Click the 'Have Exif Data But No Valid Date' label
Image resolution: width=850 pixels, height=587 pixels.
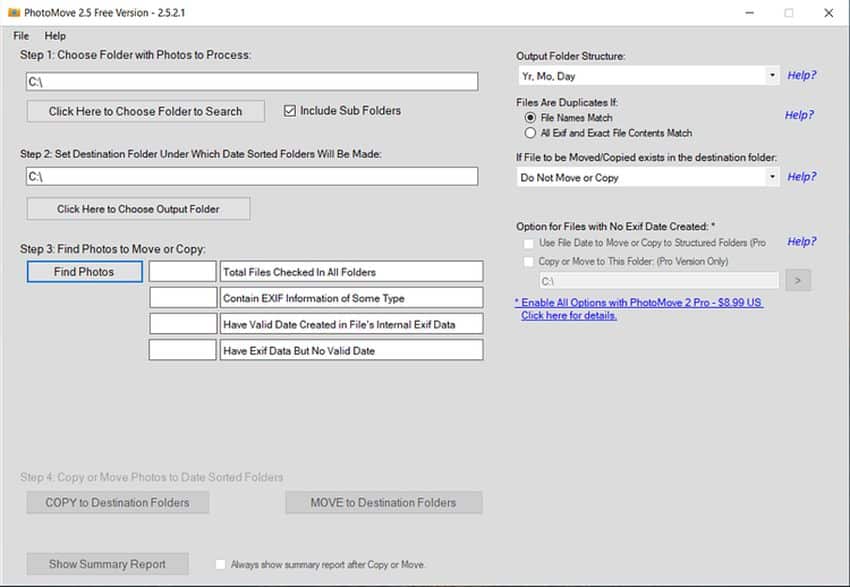click(351, 350)
